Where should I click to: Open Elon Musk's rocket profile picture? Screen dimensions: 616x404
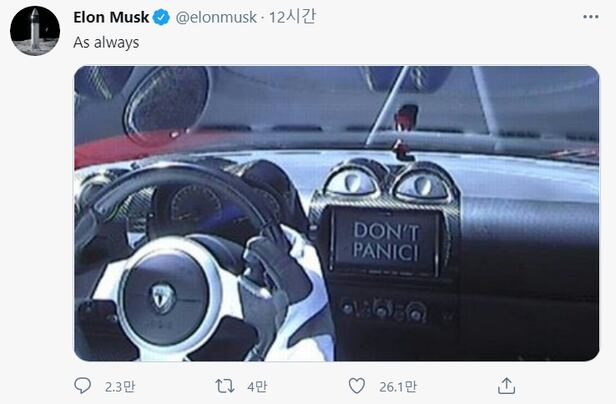tap(35, 31)
